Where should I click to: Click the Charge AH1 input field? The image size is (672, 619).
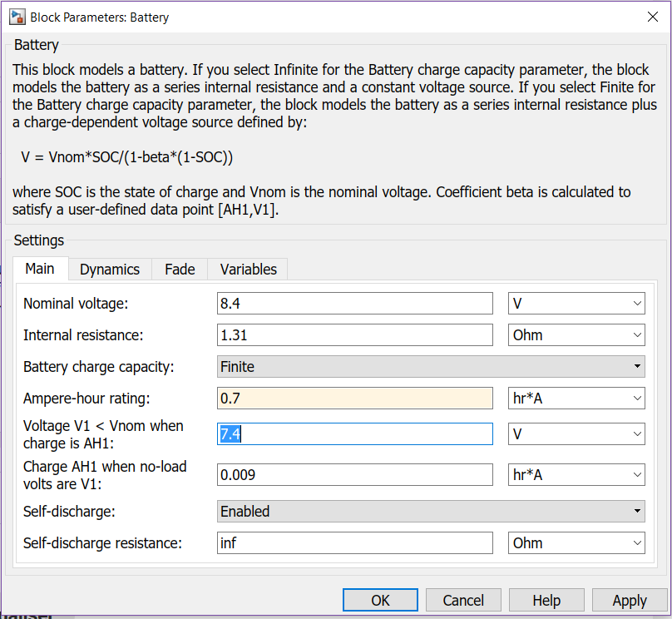(354, 474)
